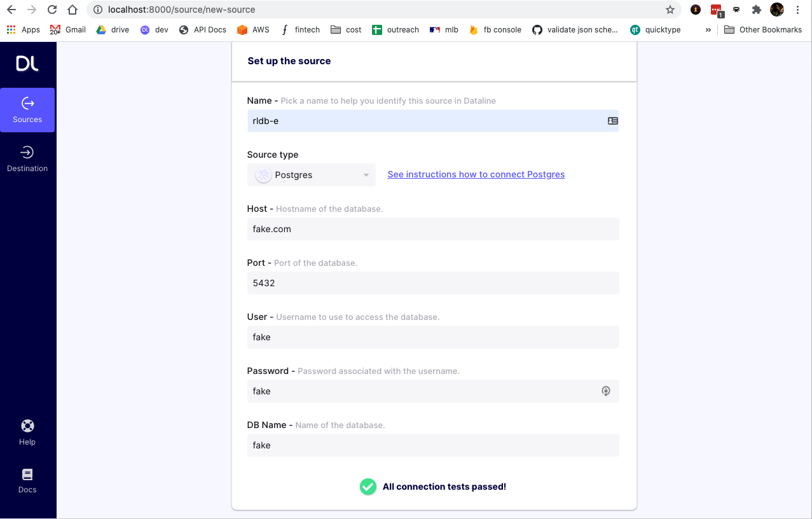This screenshot has width=812, height=519.
Task: Open the quicktype bookmark
Action: coord(655,29)
